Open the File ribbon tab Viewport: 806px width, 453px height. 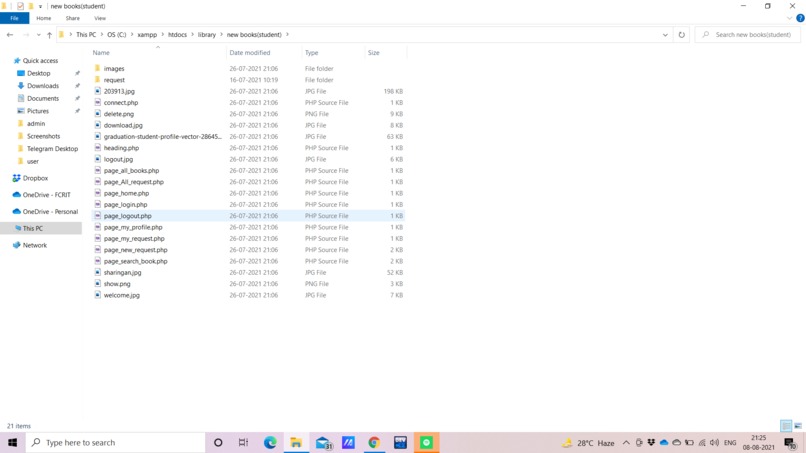click(x=14, y=18)
